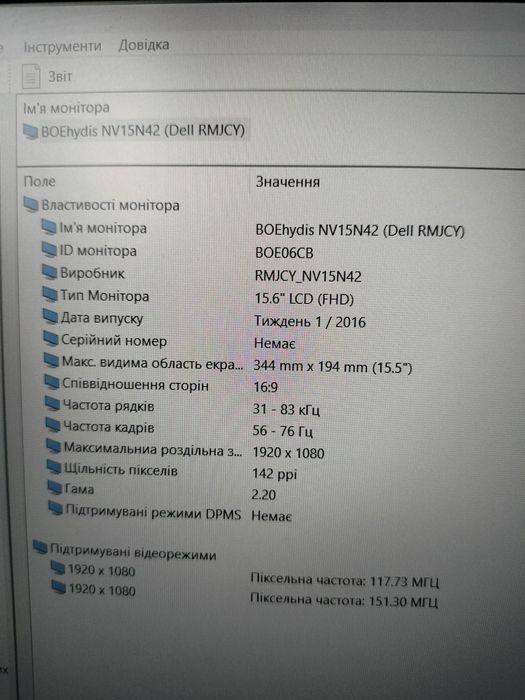Click value 31 - 83 кГц
This screenshot has height=700, width=525.
point(286,409)
